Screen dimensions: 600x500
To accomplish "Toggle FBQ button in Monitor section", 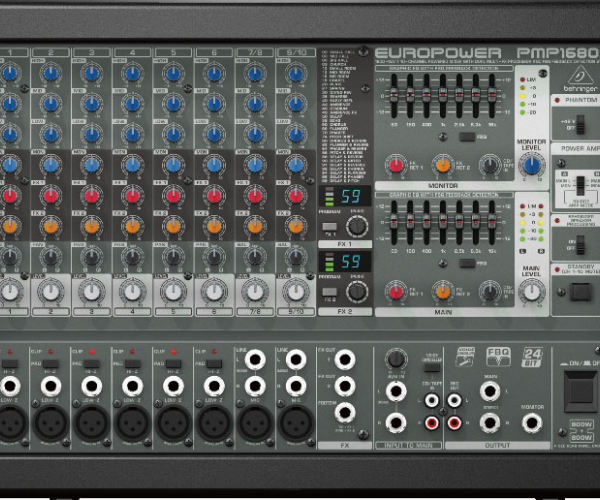I will [467, 137].
